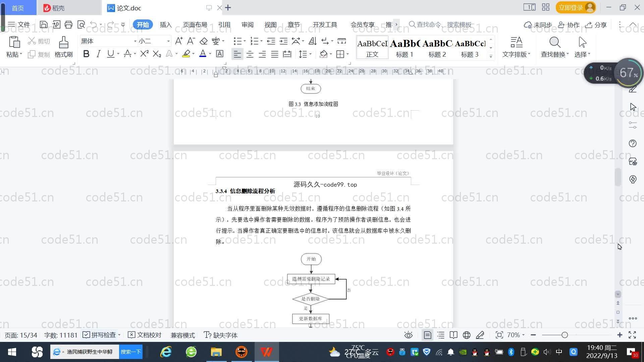644x362 pixels.
Task: Apply strikethrough using the A strikethrough icon
Action: 127,54
